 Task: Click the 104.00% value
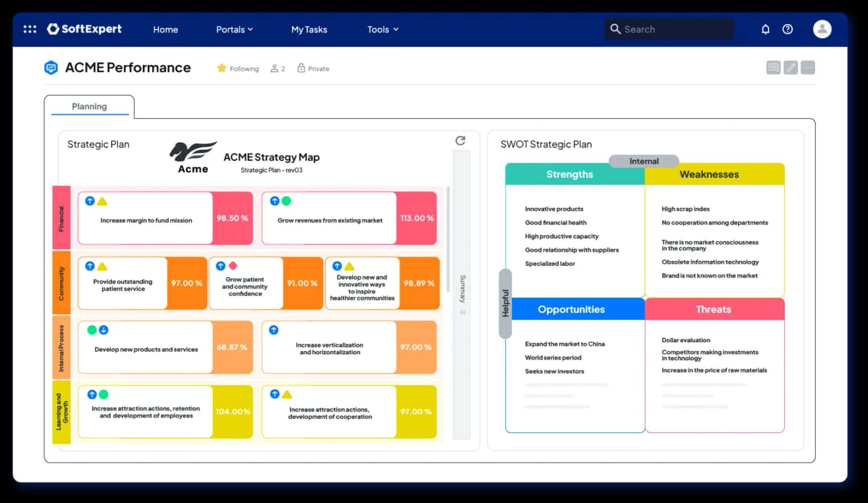click(233, 412)
